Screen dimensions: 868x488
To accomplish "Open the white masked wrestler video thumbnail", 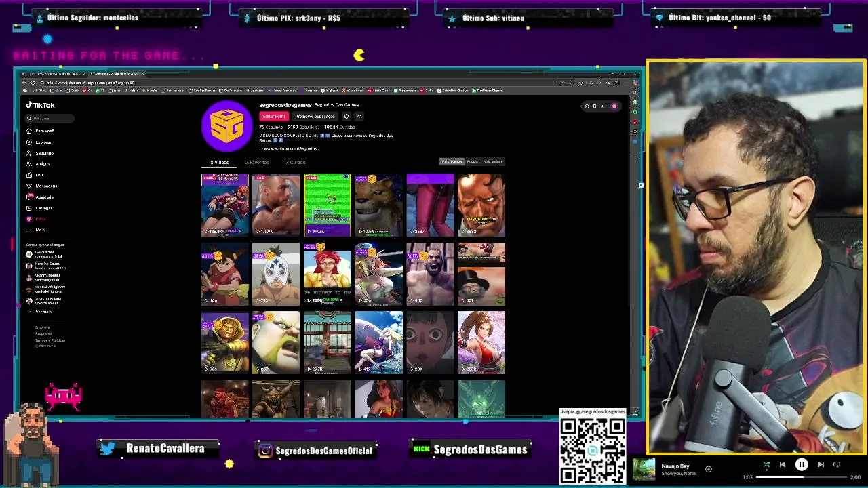I will tap(276, 274).
